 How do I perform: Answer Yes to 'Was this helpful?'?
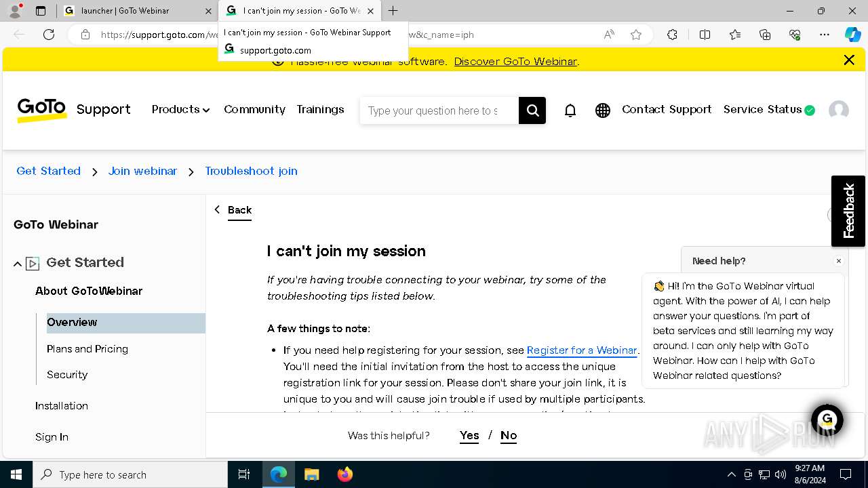point(469,435)
